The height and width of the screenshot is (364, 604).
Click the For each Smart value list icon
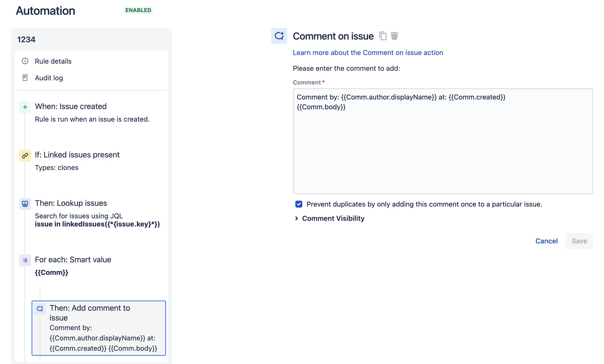click(x=25, y=260)
